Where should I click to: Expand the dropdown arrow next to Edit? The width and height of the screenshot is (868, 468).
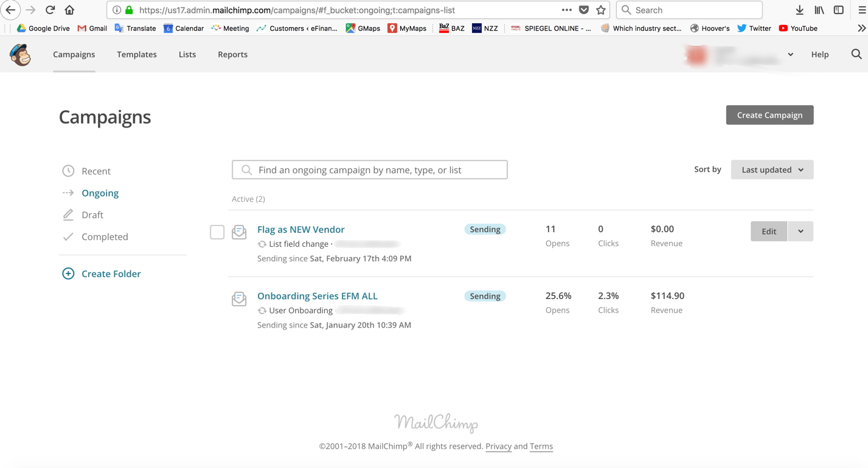pos(800,231)
